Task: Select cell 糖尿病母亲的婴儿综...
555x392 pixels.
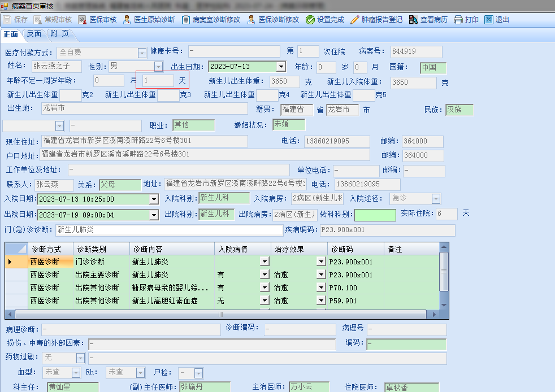Action: [172, 288]
